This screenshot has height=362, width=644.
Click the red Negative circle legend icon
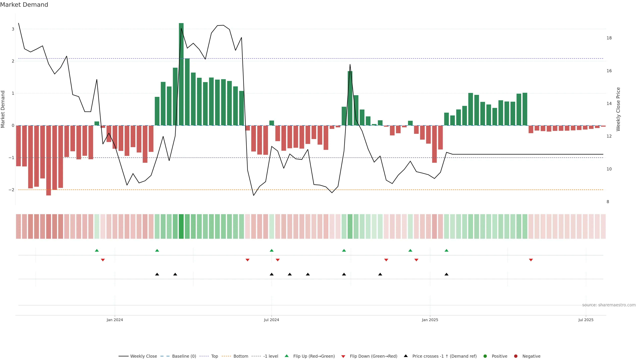point(516,356)
